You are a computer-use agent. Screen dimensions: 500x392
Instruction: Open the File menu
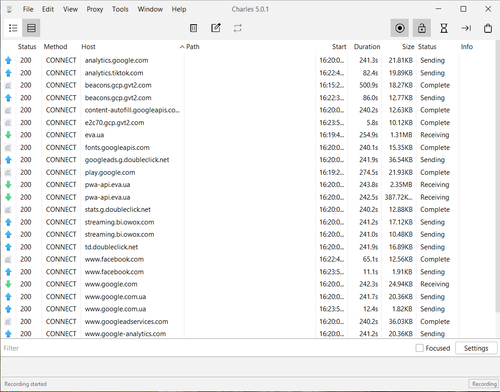click(28, 9)
